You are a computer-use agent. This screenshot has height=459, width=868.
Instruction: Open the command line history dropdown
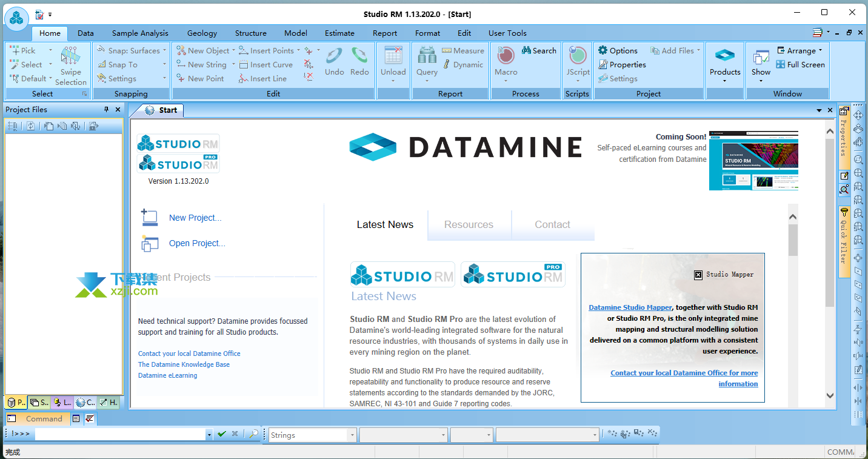[x=209, y=435]
